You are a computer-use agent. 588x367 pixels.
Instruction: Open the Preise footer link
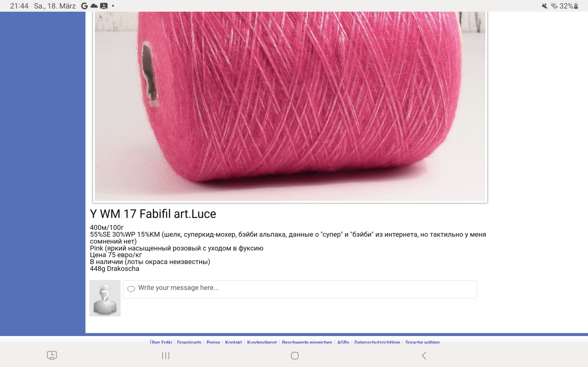(213, 342)
